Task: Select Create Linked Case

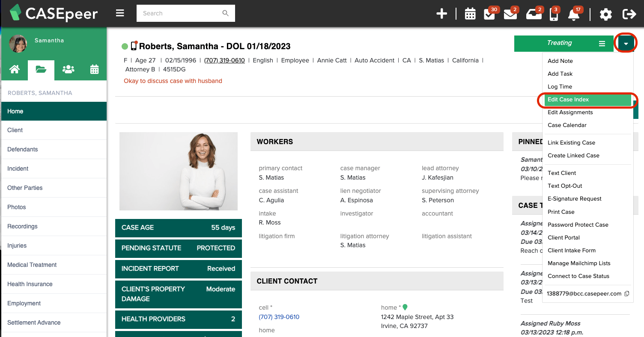Action: [x=573, y=155]
